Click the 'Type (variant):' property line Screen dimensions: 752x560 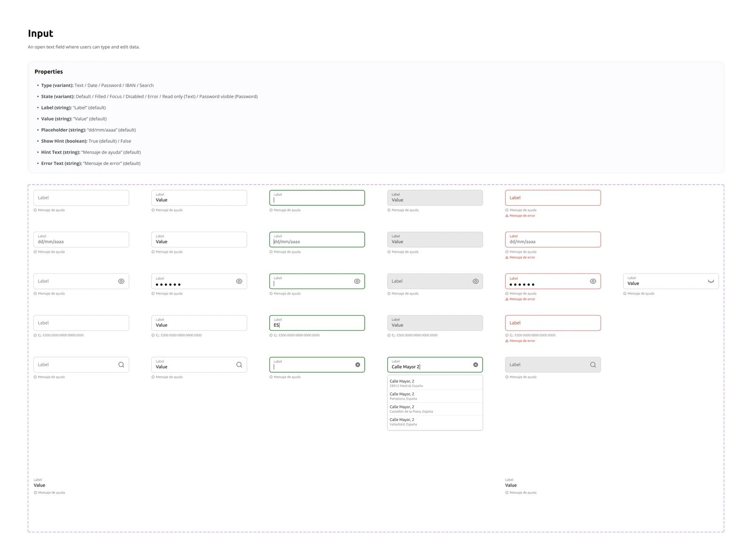coord(97,86)
